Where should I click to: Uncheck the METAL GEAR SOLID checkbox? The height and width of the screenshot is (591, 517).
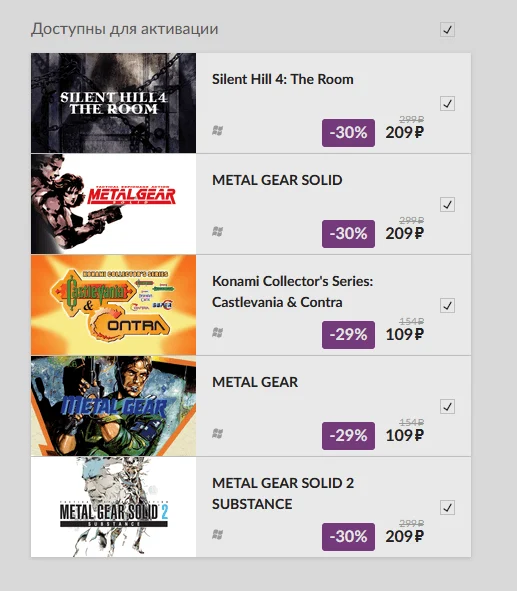447,204
